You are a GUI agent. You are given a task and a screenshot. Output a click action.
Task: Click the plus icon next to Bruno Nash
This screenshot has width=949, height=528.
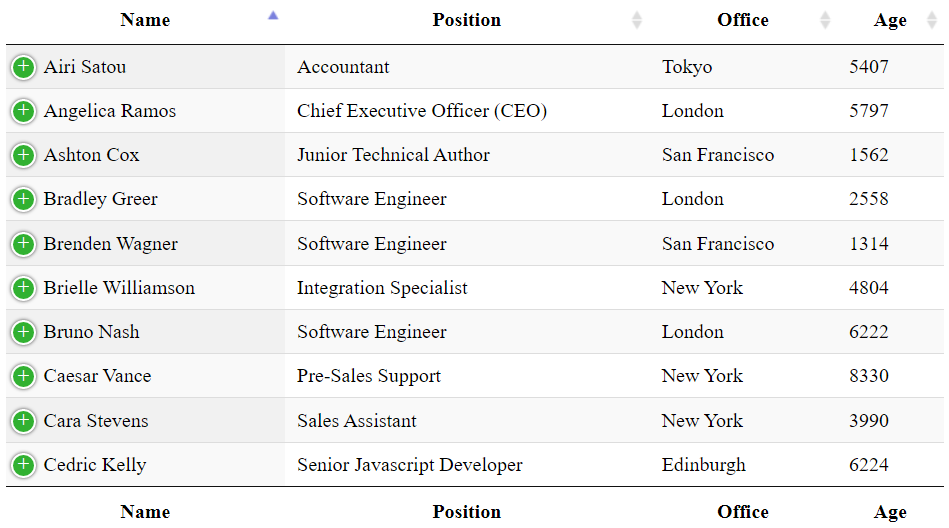click(24, 332)
